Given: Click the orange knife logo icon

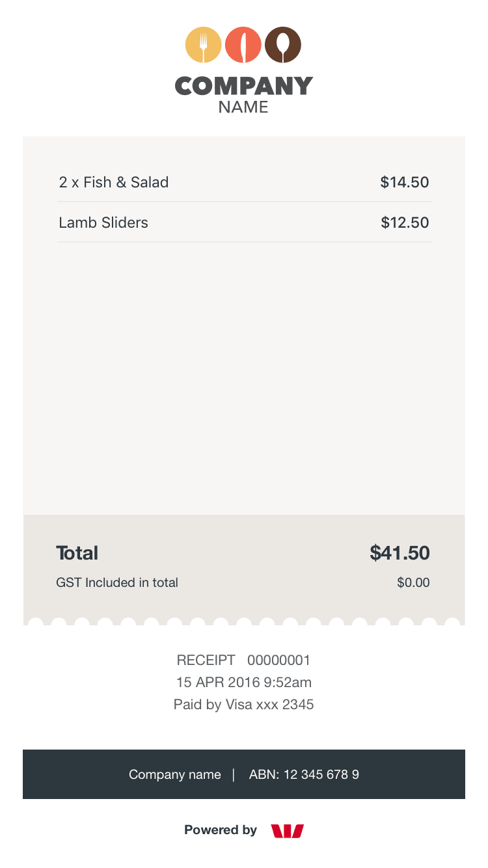Looking at the screenshot, I should click(243, 45).
